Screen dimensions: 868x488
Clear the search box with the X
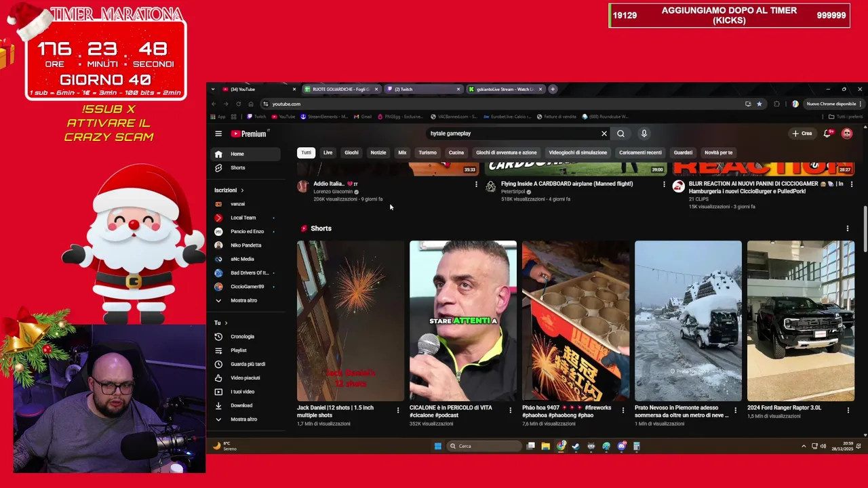pos(604,134)
